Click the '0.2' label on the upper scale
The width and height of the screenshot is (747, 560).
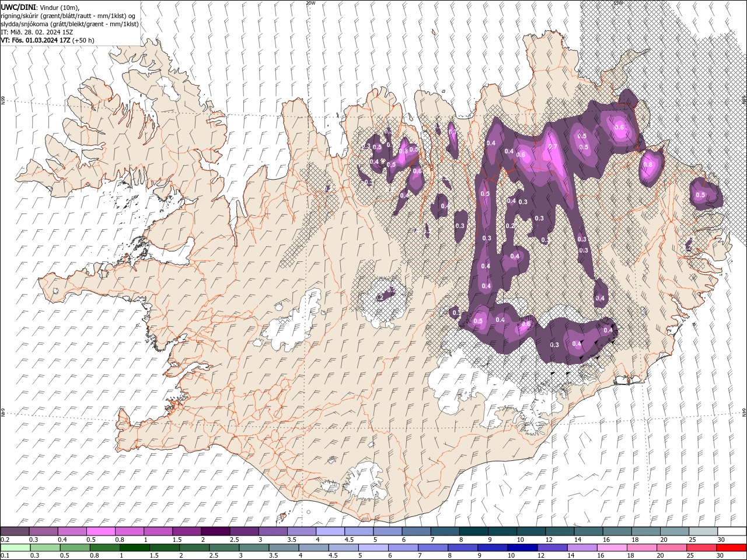5,539
